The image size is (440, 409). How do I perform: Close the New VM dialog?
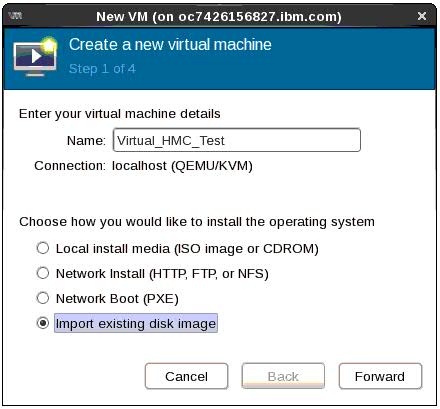[422, 16]
